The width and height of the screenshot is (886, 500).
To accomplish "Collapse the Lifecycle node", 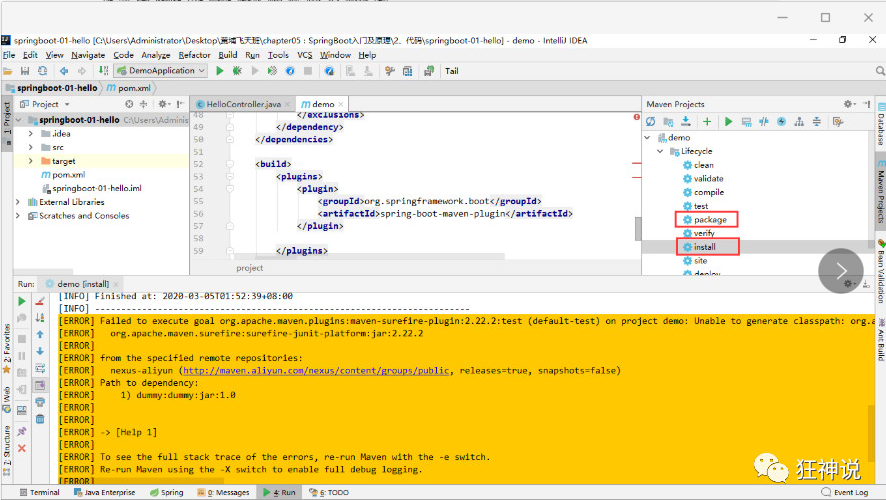I will [x=660, y=151].
